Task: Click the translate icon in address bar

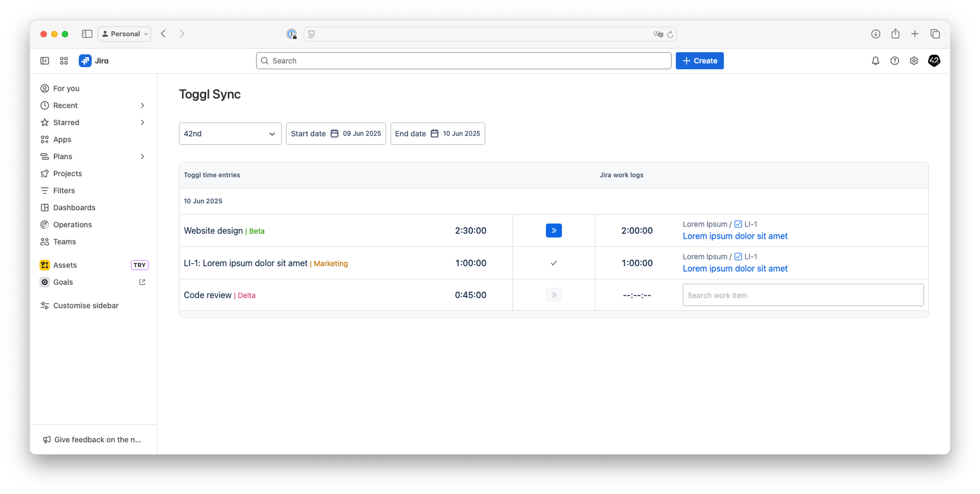Action: pos(658,34)
